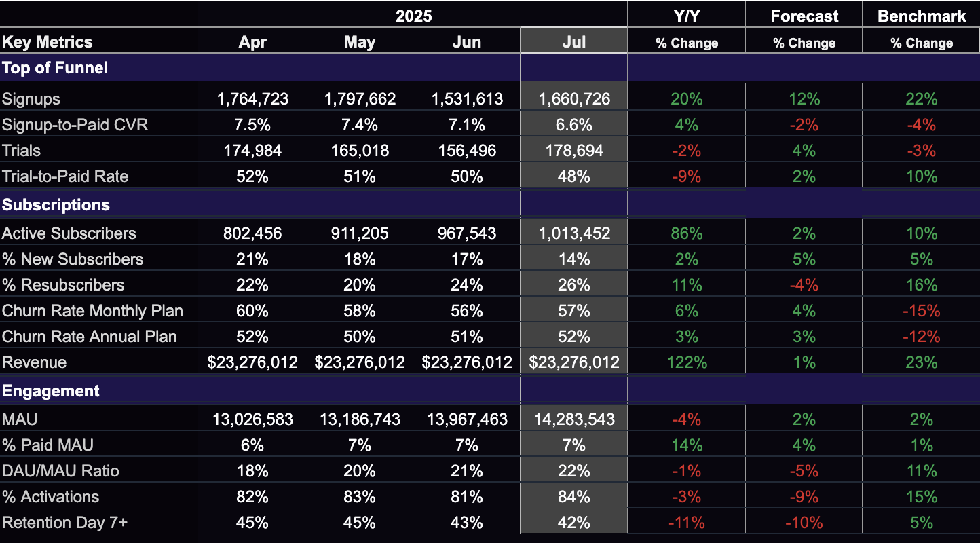Click the "Signups" row label
This screenshot has width=980, height=543.
[x=31, y=99]
